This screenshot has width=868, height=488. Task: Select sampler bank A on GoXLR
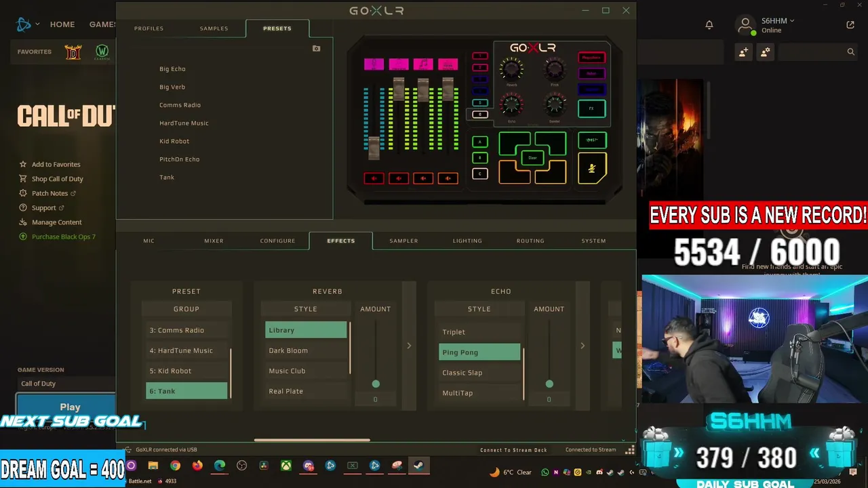[x=480, y=142]
